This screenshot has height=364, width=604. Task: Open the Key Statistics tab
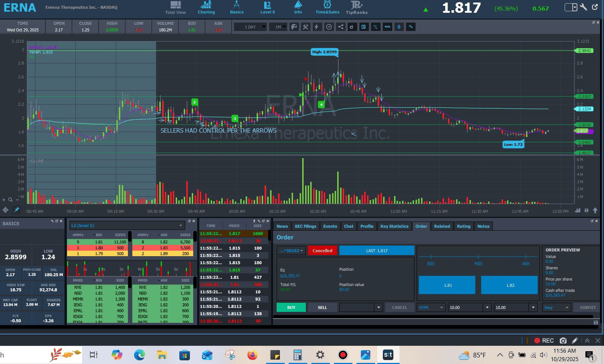pyautogui.click(x=394, y=226)
